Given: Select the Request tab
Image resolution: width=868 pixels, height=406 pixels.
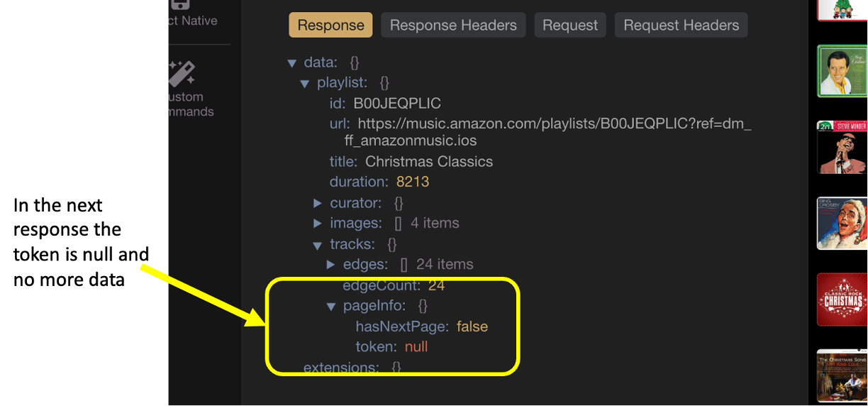Looking at the screenshot, I should click(x=570, y=25).
